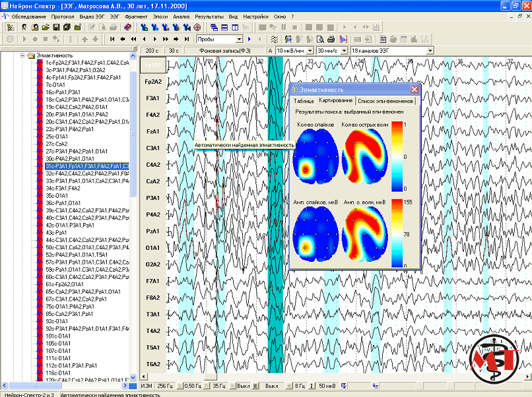Viewport: 532px width, 397px height.
Task: Tile windows vertically via toolbar icon
Action: point(235,27)
